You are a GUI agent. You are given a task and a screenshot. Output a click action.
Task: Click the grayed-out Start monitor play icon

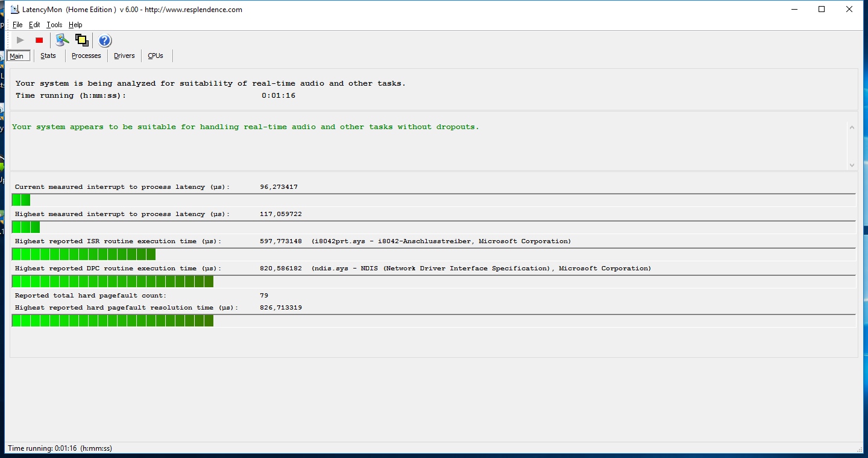pyautogui.click(x=20, y=40)
